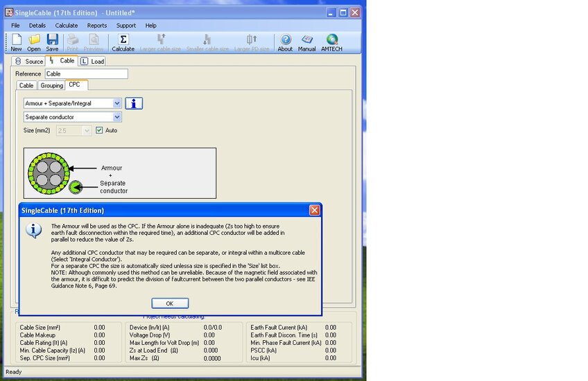Screen dimensions: 588x381
Task: Save the project using the Save icon
Action: tap(52, 42)
